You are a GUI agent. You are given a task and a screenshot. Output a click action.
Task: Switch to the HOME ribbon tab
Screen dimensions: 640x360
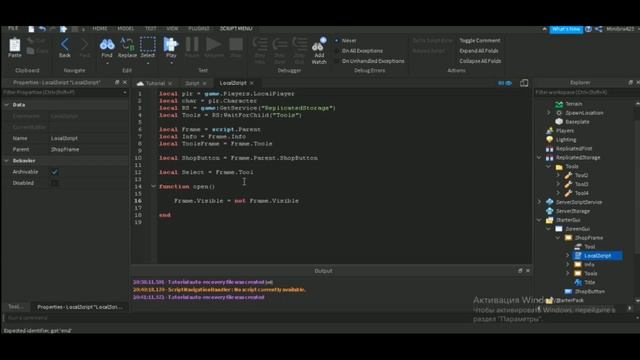coord(100,29)
